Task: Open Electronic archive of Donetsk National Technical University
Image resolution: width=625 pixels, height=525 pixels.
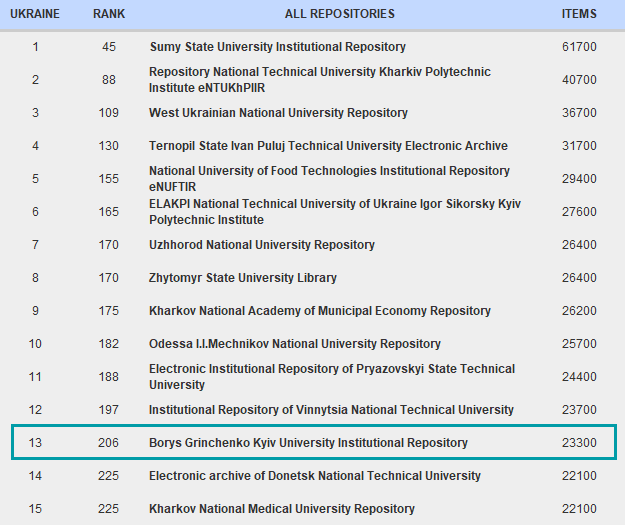Action: click(x=315, y=476)
